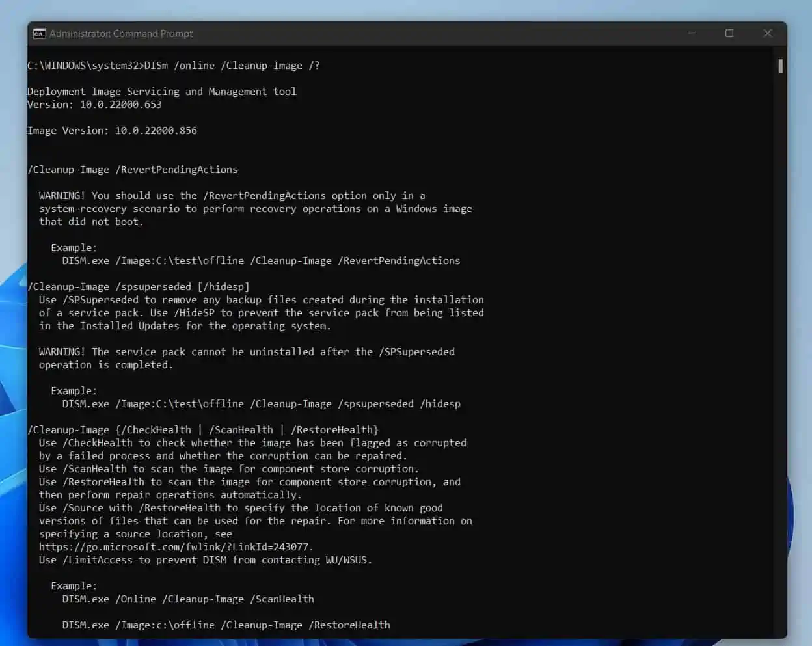The height and width of the screenshot is (646, 812).
Task: Click 'in the Installed Updates for the operating system.' line
Action: click(185, 326)
